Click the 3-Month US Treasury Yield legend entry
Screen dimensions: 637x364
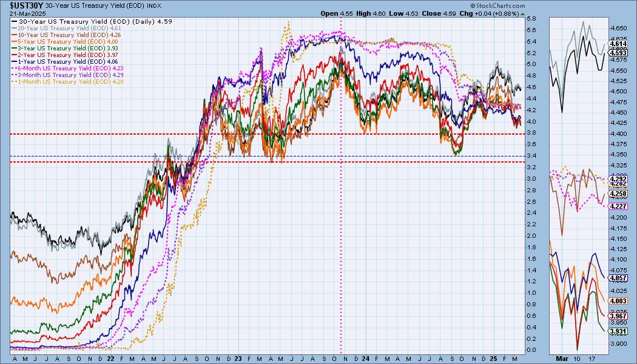click(x=68, y=75)
